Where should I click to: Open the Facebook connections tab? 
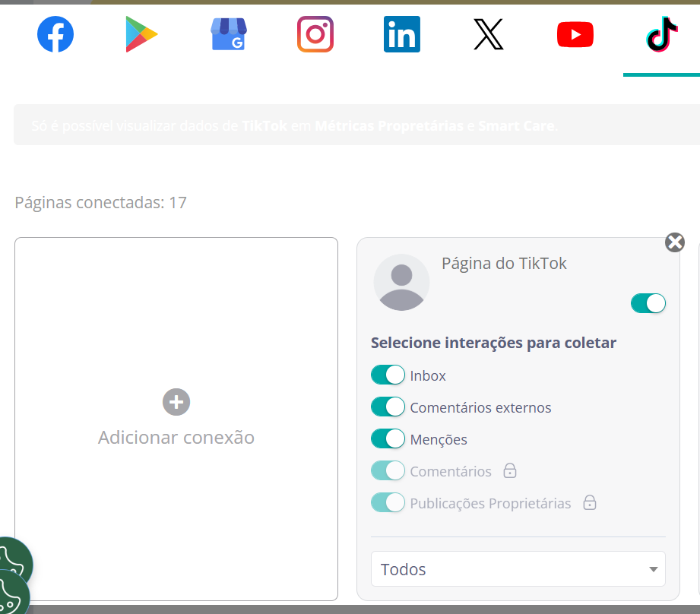click(55, 35)
